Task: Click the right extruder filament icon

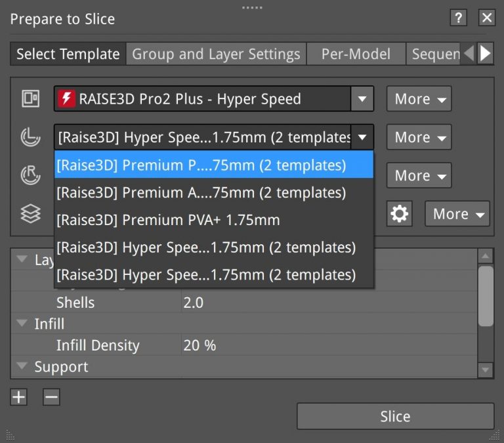Action: point(31,175)
